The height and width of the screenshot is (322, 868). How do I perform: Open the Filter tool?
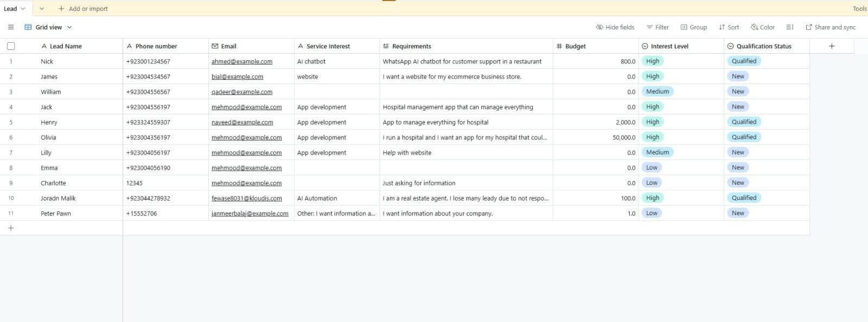tap(658, 27)
